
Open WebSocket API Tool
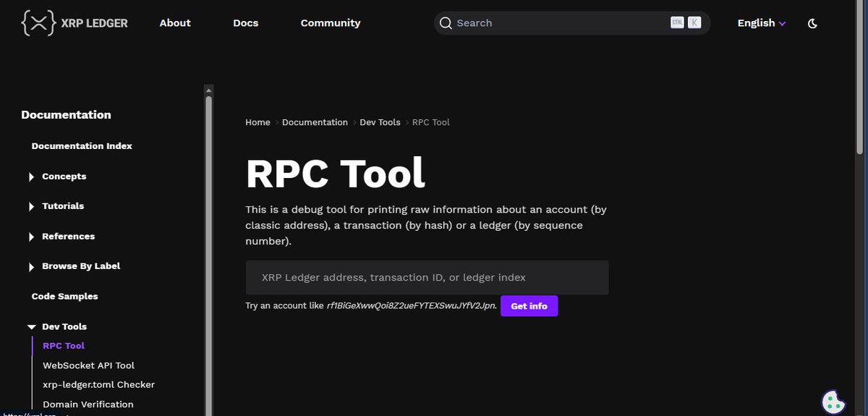point(88,365)
